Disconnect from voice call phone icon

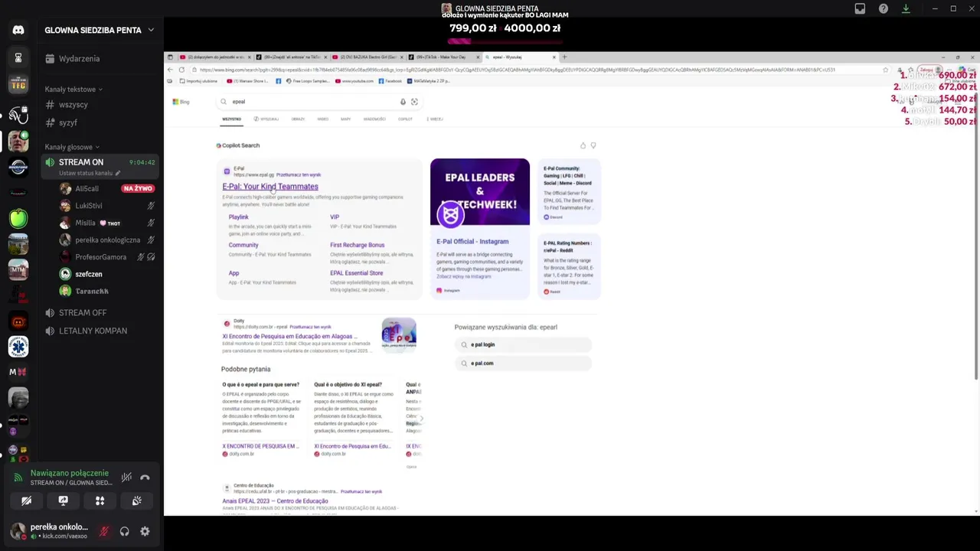click(145, 478)
